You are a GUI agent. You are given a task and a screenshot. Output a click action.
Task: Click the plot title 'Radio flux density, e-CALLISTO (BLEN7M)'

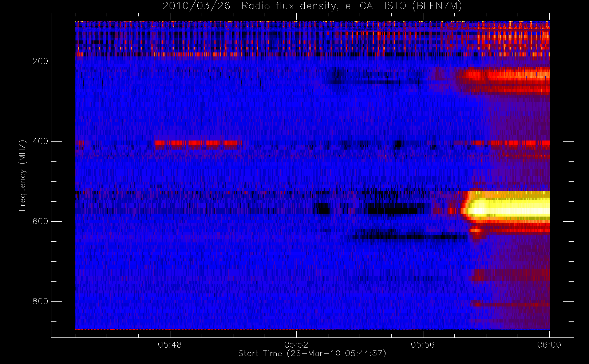tap(352, 6)
